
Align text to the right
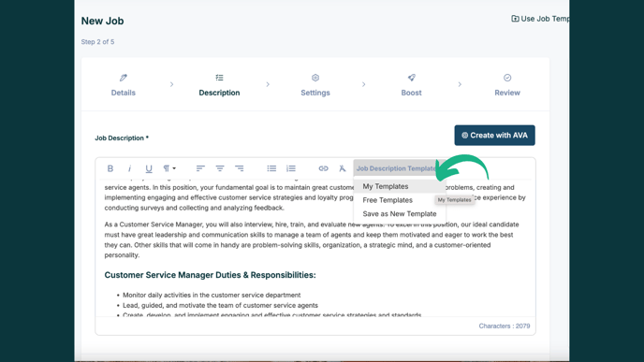239,168
